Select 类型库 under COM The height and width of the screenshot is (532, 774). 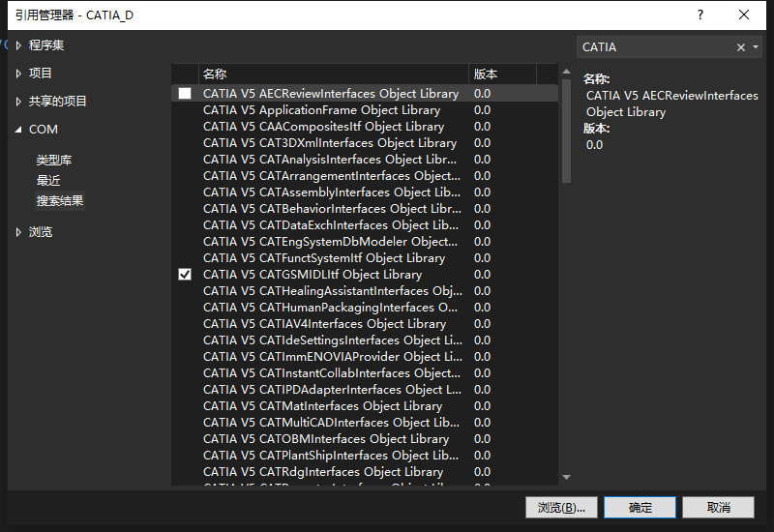54,160
